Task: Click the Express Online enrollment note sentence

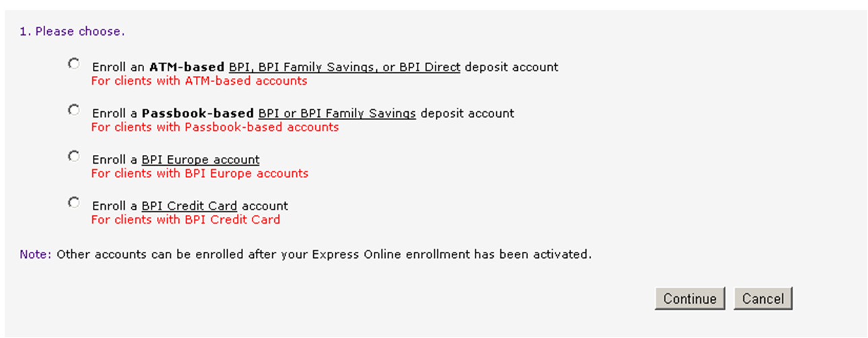Action: pos(324,255)
